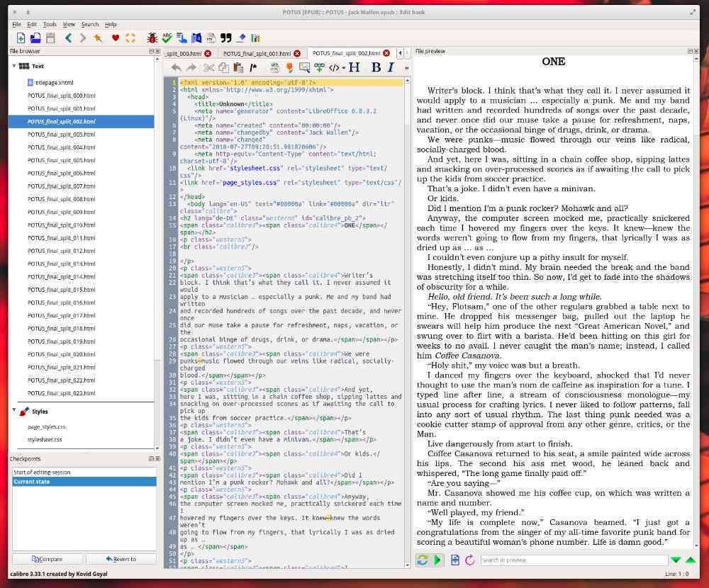Click the bar chart reports icon

tap(255, 38)
